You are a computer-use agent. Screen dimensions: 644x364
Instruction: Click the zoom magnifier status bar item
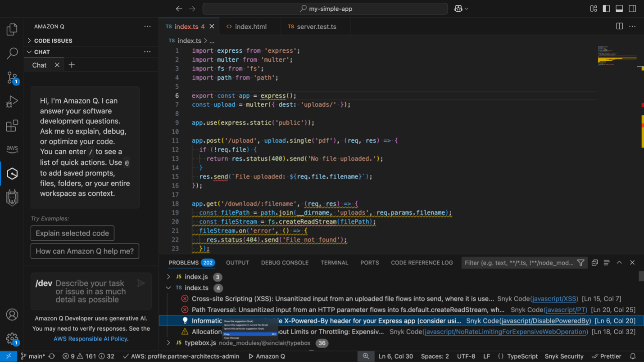coord(366,356)
